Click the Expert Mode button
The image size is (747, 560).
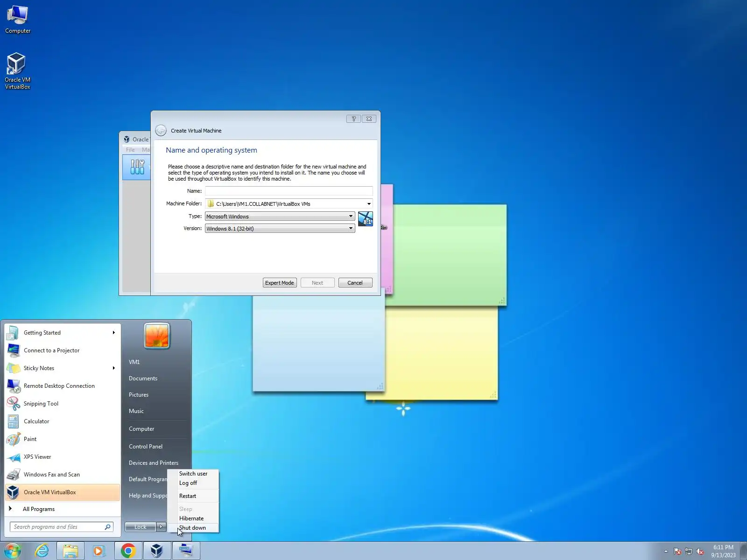pos(280,283)
